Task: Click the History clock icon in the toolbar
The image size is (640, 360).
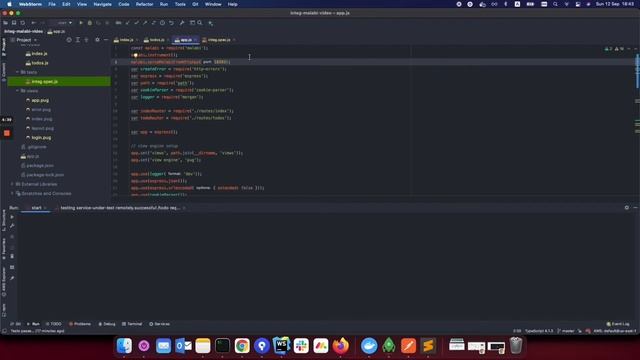Action: [162, 23]
